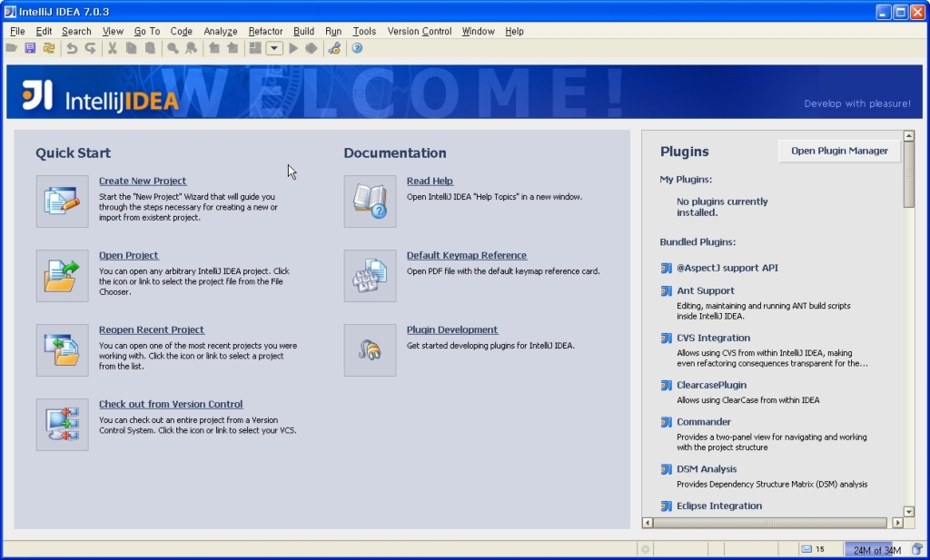
Task: Open the Build menu
Action: pyautogui.click(x=303, y=32)
